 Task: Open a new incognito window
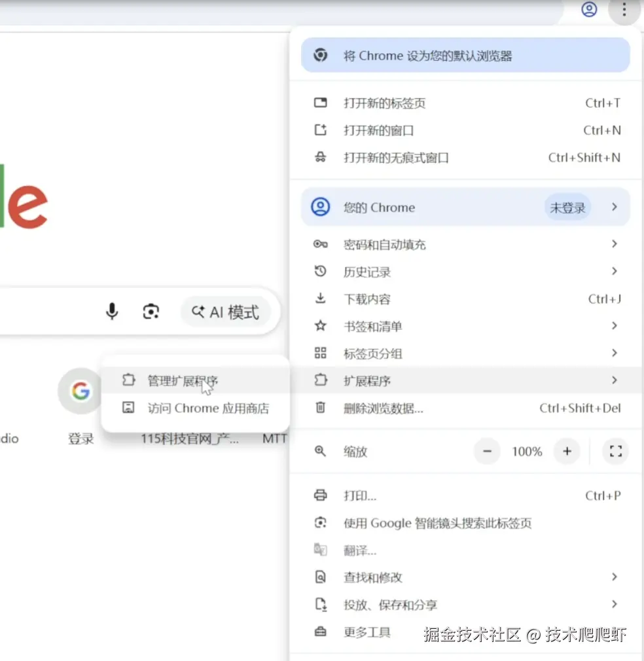click(465, 158)
